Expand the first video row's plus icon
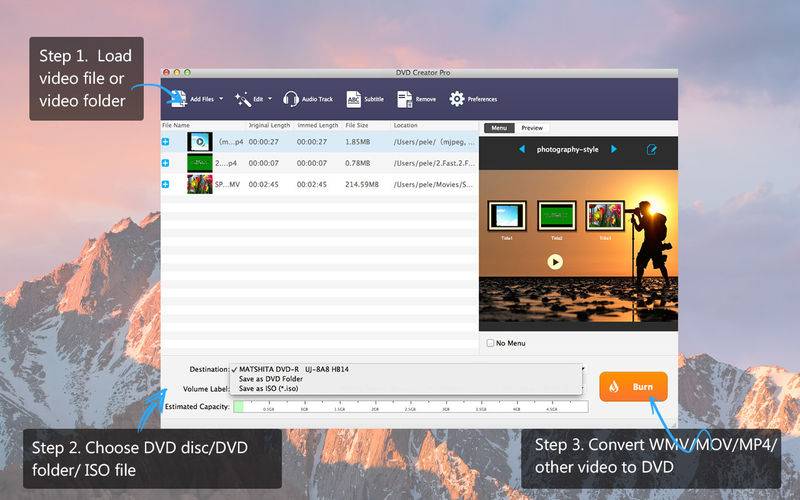The image size is (800, 500). click(x=165, y=142)
